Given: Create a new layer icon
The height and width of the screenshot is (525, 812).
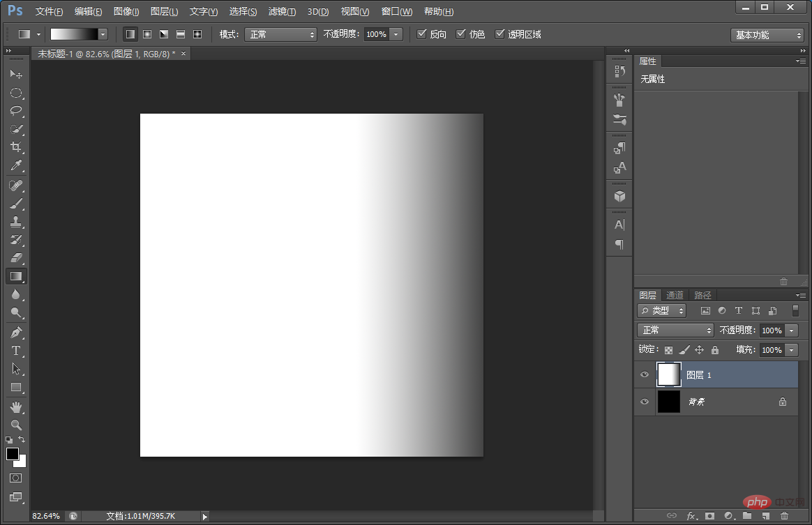Looking at the screenshot, I should [765, 516].
